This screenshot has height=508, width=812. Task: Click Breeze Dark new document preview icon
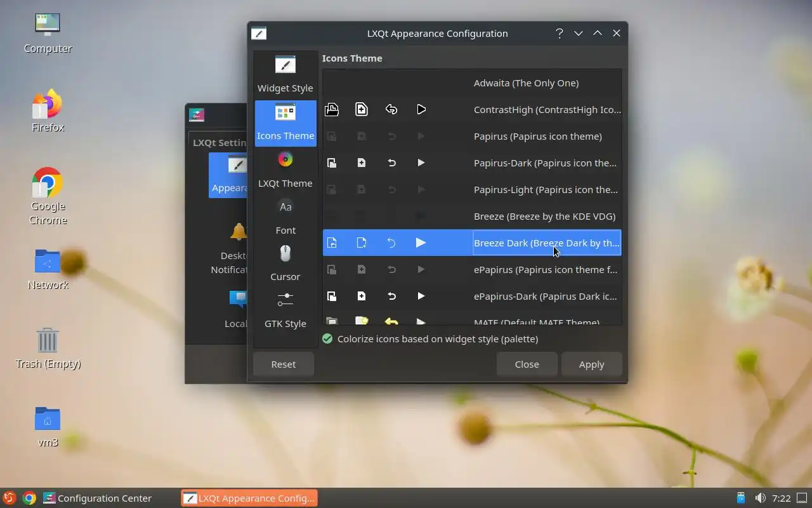361,243
